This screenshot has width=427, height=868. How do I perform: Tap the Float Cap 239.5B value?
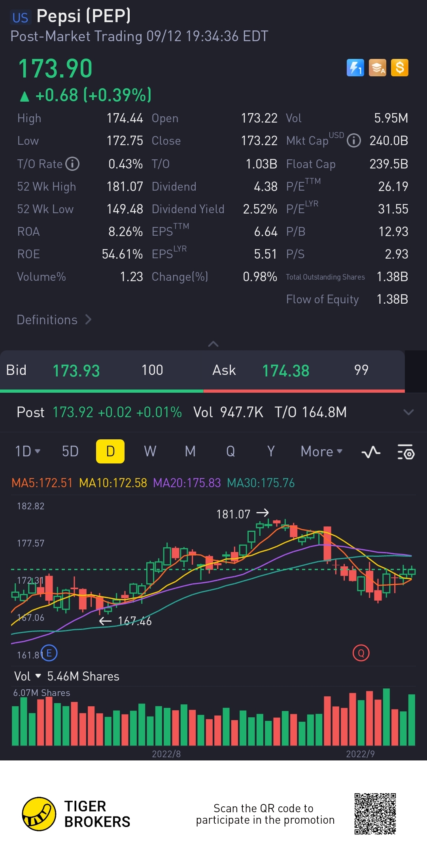coord(389,164)
